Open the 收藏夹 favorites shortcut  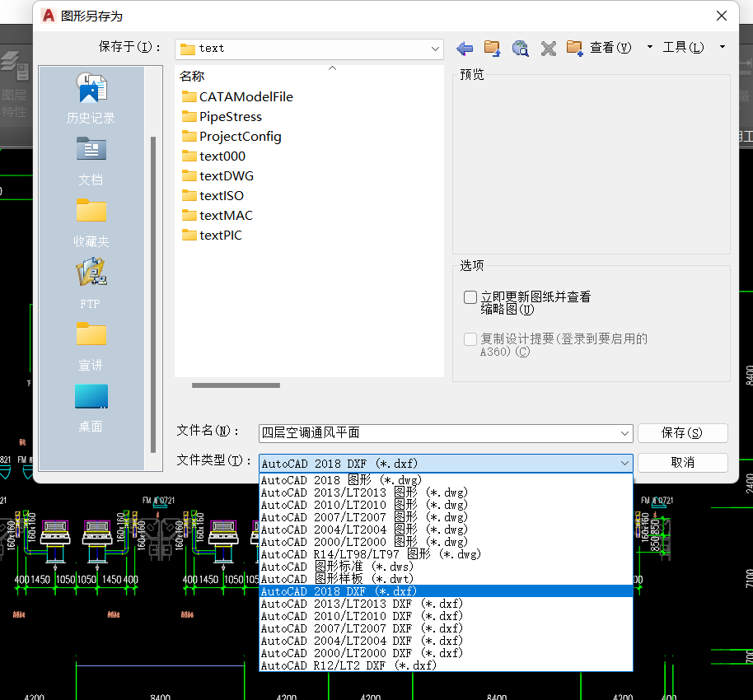coord(91,223)
